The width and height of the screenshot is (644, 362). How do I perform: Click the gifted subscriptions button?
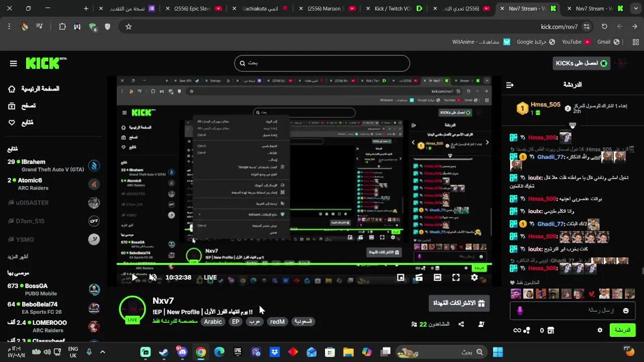tap(459, 303)
